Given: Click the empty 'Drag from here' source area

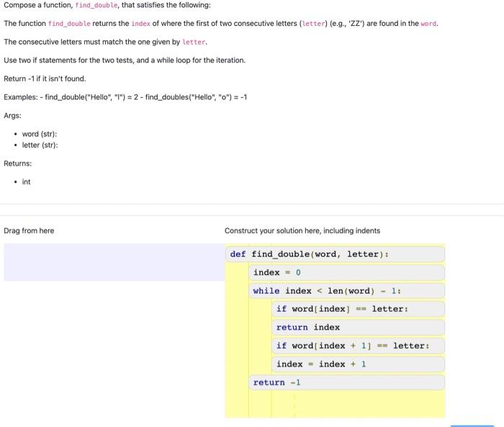Looking at the screenshot, I should coord(114,262).
